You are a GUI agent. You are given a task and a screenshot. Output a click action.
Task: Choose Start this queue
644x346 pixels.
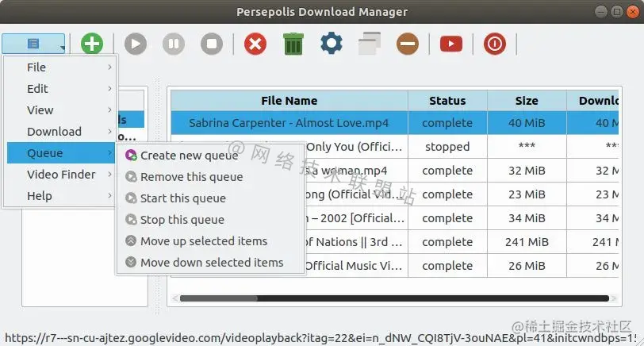coord(210,198)
